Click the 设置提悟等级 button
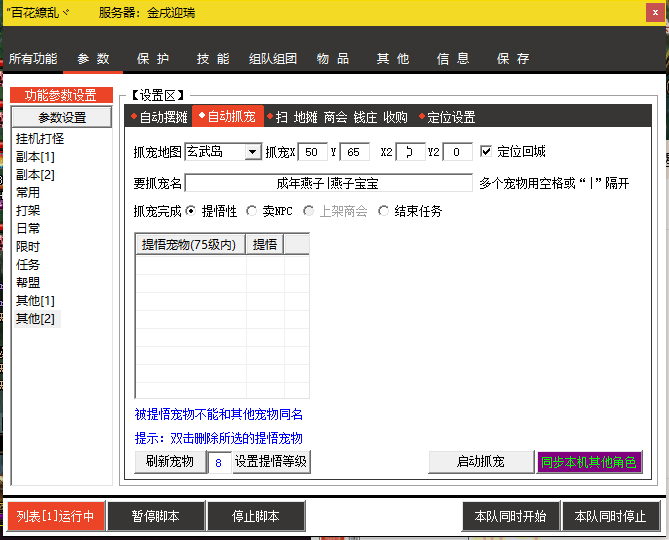This screenshot has width=669, height=540. (x=271, y=462)
